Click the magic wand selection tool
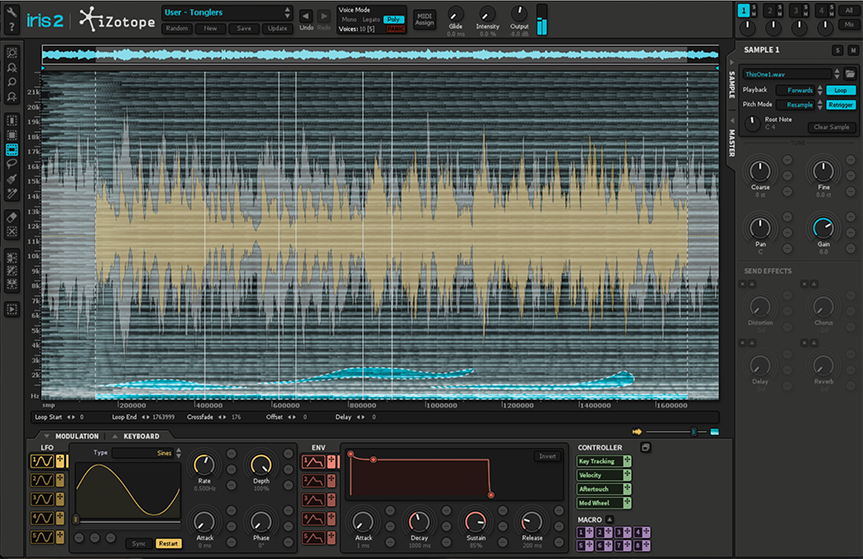Image resolution: width=863 pixels, height=559 pixels. [x=12, y=193]
